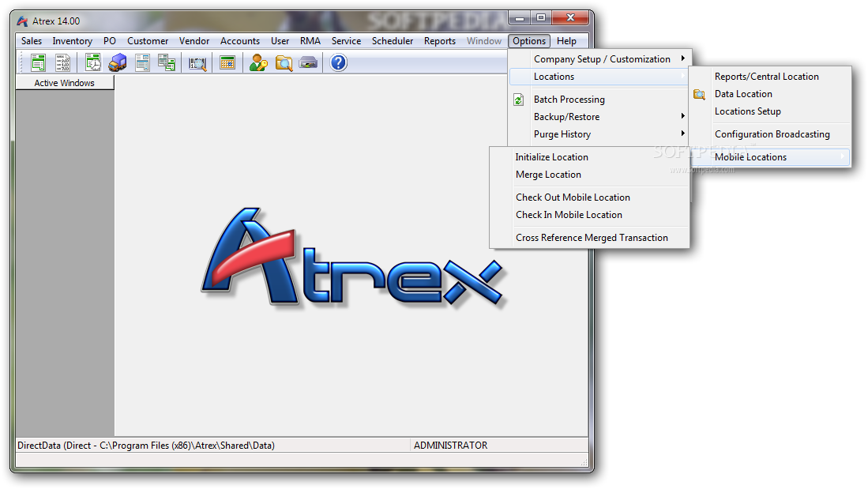868x489 pixels.
Task: Click the blue form document toolbar icon
Action: 142,62
